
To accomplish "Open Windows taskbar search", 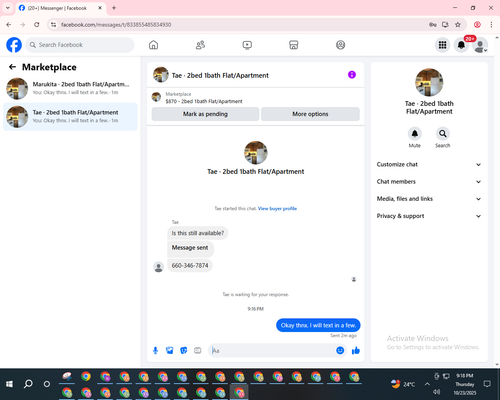I will (x=28, y=384).
